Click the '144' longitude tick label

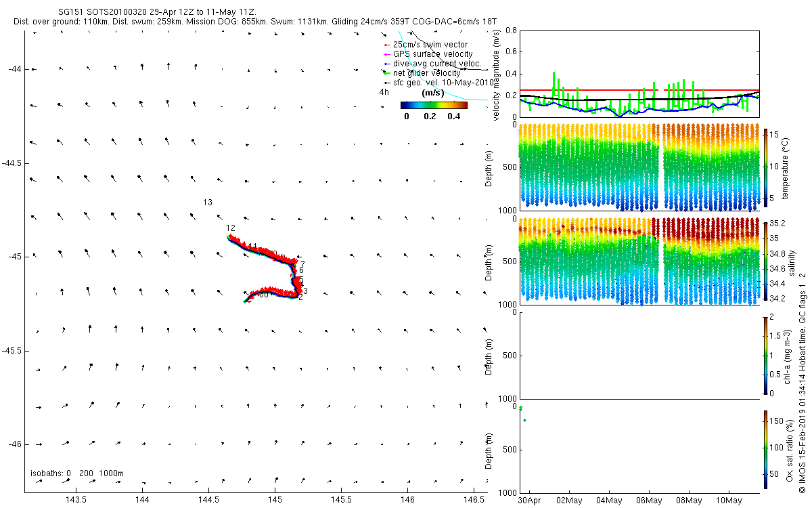[142, 501]
